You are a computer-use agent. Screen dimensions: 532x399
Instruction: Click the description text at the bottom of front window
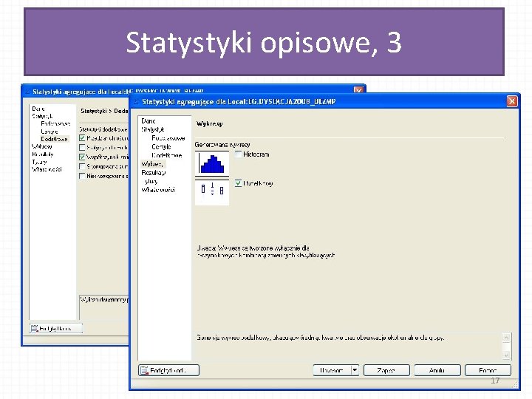[320, 338]
